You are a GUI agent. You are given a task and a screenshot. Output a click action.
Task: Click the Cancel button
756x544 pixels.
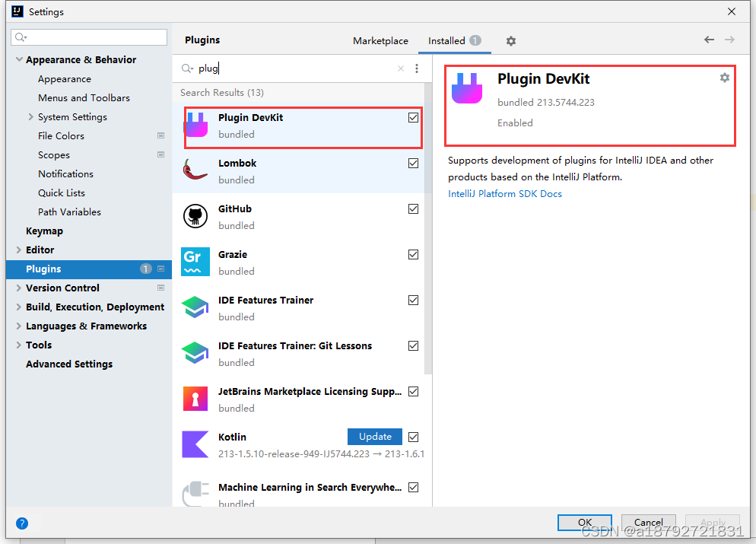click(x=649, y=522)
